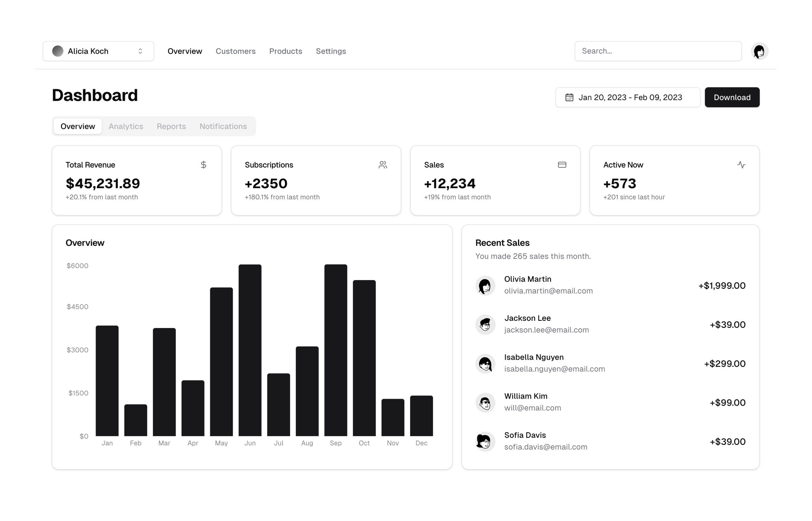Image resolution: width=812 pixels, height=521 pixels.
Task: Click the credit card icon on Sales card
Action: pyautogui.click(x=562, y=165)
